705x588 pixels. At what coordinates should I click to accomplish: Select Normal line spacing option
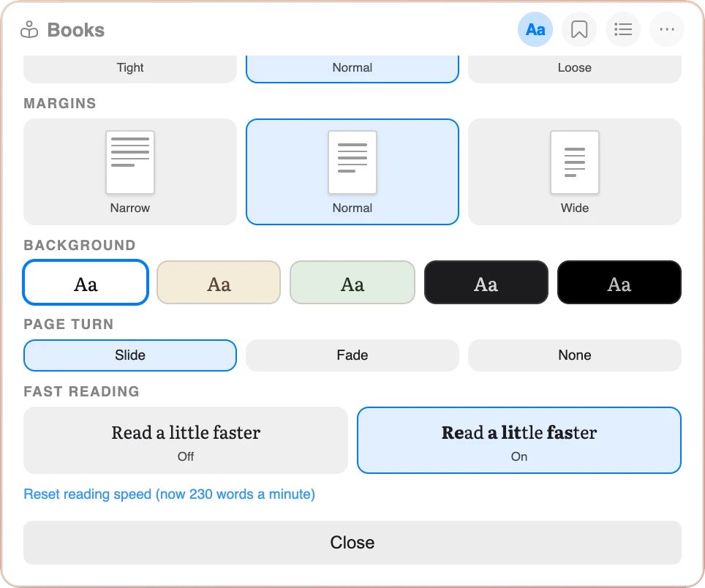[352, 68]
